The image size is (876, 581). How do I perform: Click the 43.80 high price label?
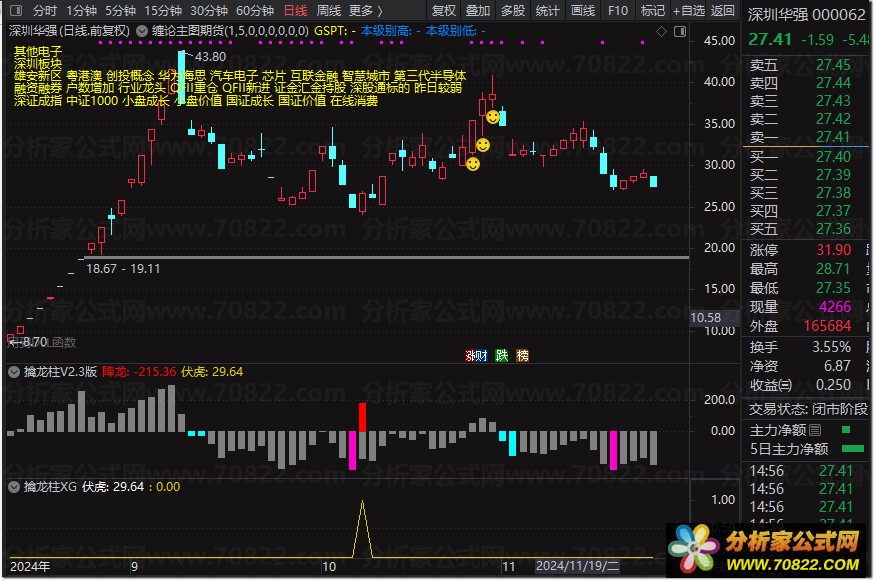click(210, 57)
